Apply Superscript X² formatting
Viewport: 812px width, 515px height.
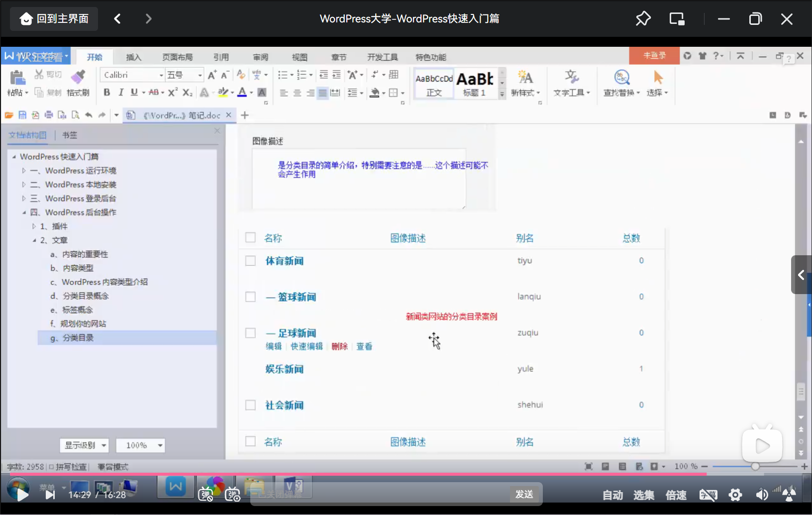pyautogui.click(x=173, y=92)
